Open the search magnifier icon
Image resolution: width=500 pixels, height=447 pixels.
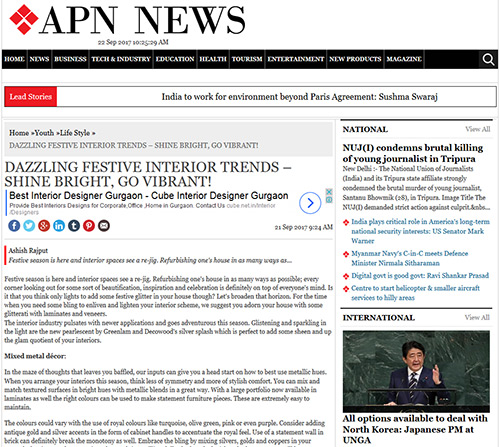click(x=488, y=59)
